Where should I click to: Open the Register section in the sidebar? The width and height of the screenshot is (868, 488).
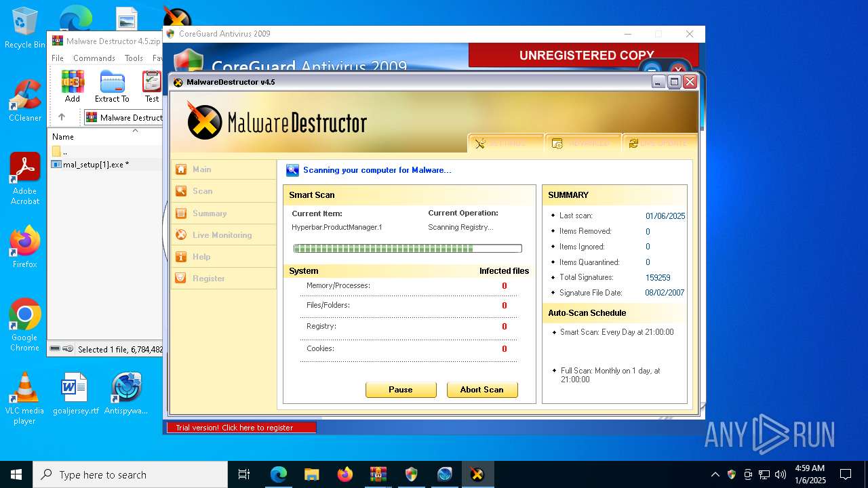click(223, 278)
